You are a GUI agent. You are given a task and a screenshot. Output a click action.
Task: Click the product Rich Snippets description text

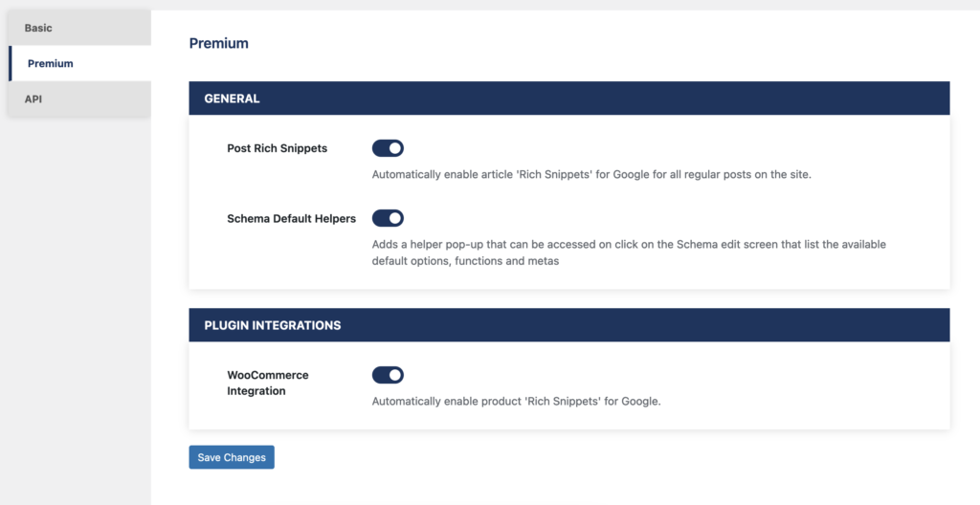pos(516,402)
